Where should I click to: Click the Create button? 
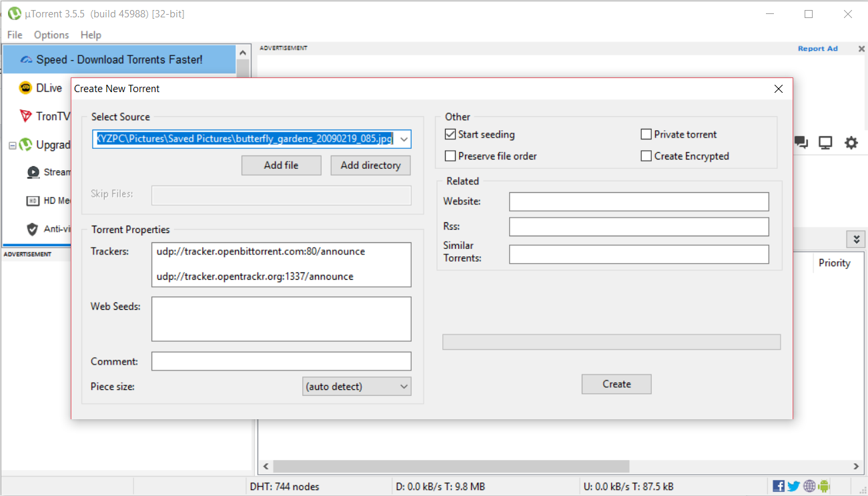616,384
